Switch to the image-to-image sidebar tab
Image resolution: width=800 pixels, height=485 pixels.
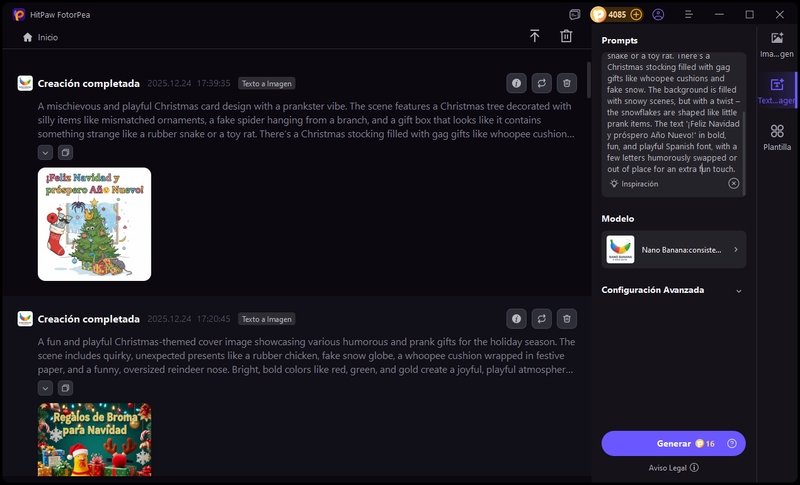pos(777,44)
